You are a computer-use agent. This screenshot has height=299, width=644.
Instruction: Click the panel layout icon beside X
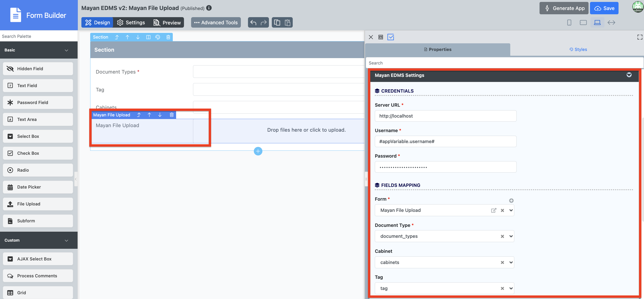tap(381, 37)
